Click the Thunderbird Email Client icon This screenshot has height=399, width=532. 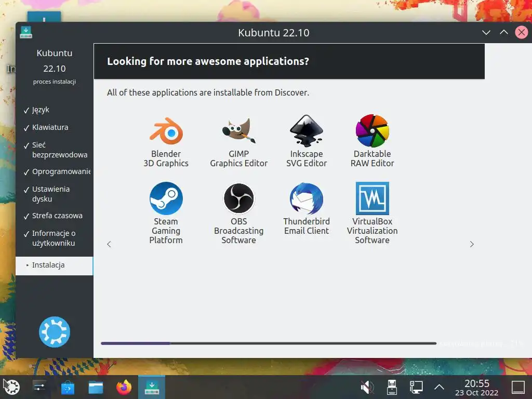pyautogui.click(x=307, y=198)
